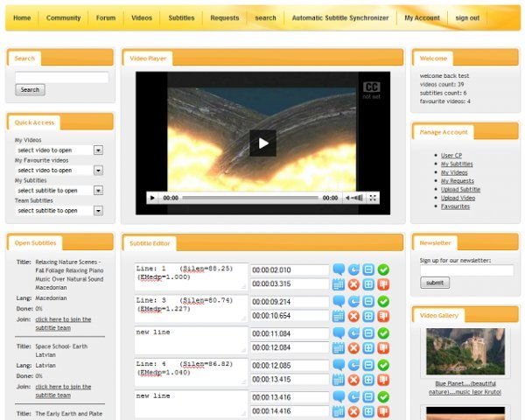Click blue circular arrow icon beside 00:00:12.085
Viewport: 525px width, 420px height.
click(x=353, y=365)
